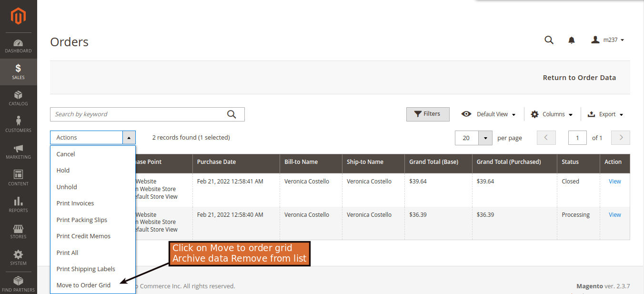Open the Filters panel
This screenshot has height=294, width=644.
428,114
